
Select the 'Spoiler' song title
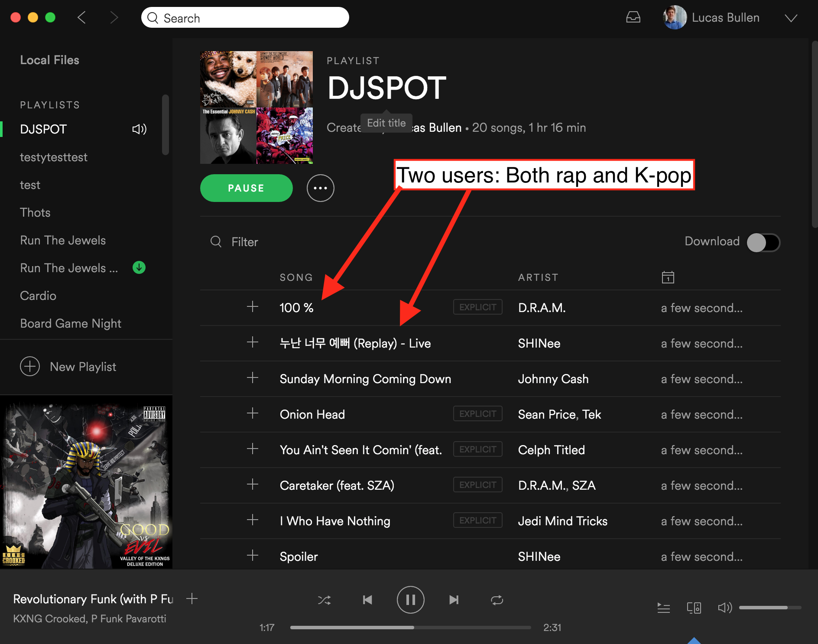tap(299, 556)
